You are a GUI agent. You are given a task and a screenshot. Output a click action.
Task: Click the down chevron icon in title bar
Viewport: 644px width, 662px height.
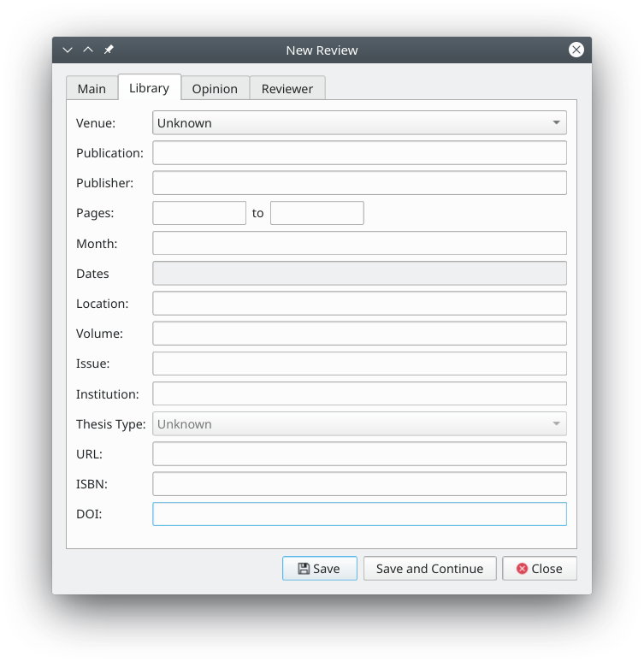point(68,50)
